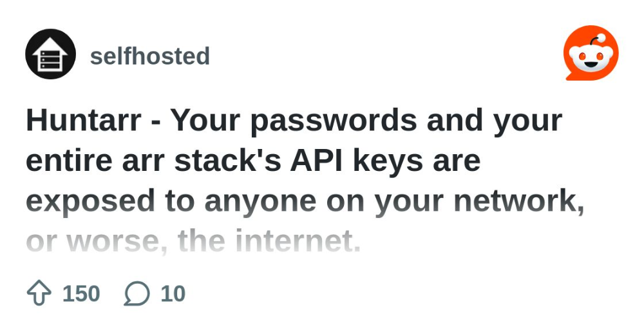This screenshot has width=644, height=336.
Task: Open the comments count showing 10
Action: click(173, 294)
